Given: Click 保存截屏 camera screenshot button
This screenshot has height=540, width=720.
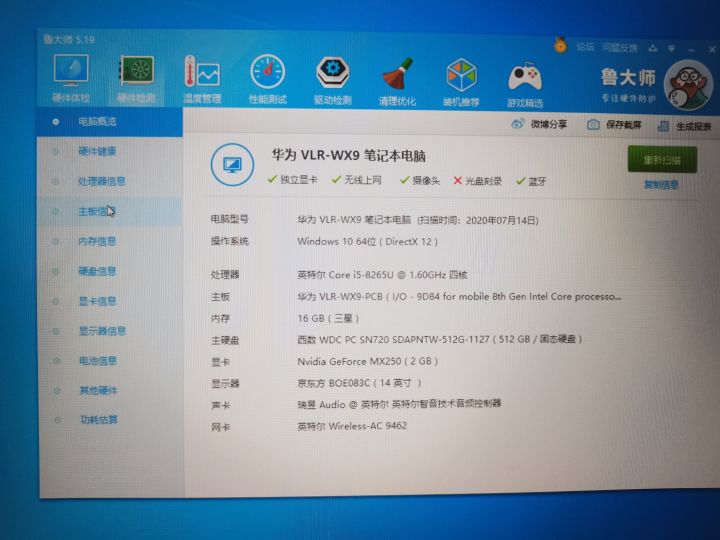Looking at the screenshot, I should 614,125.
